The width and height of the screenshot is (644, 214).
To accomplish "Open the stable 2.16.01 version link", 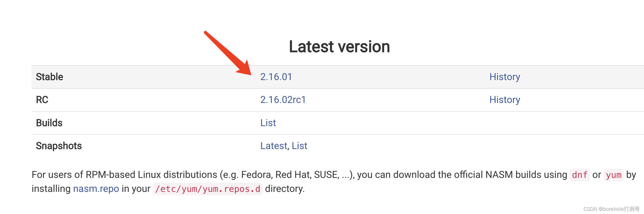I will pyautogui.click(x=276, y=77).
